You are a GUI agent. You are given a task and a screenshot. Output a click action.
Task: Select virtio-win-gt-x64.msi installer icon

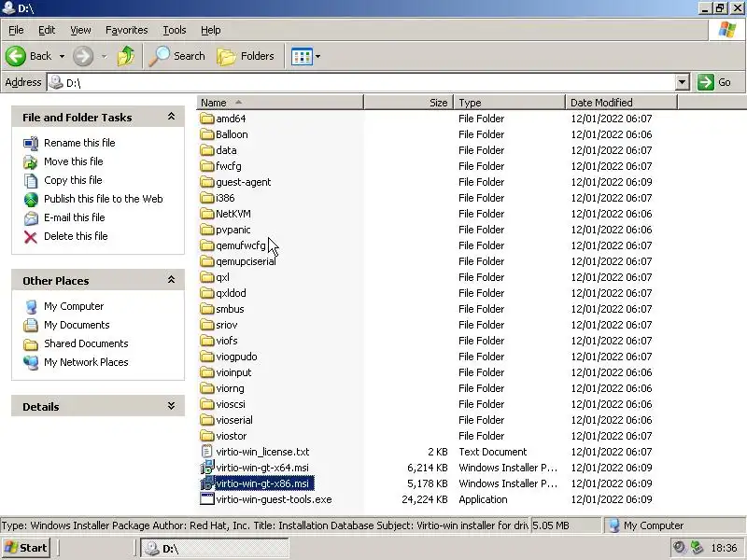[x=206, y=468]
